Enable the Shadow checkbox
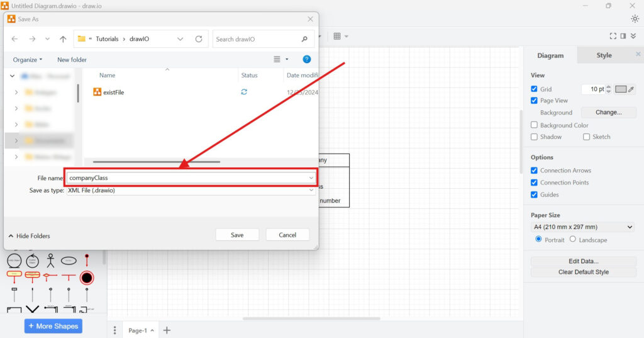This screenshot has width=644, height=338. pos(534,137)
